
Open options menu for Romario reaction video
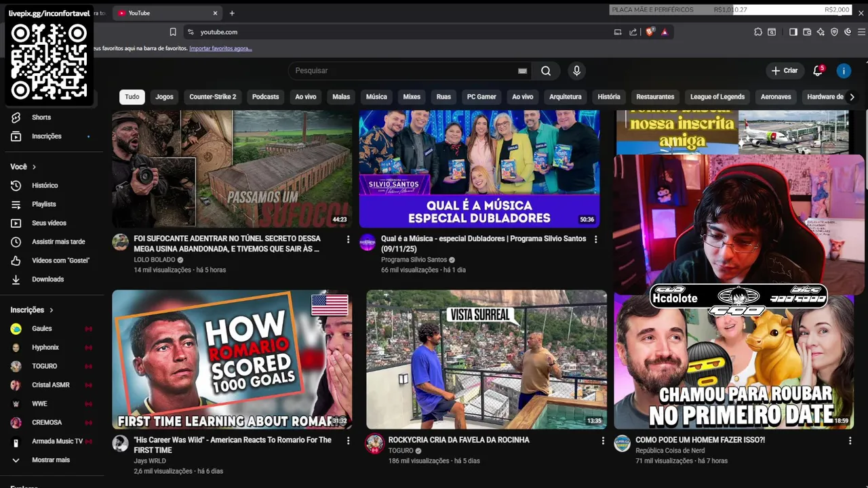pos(349,441)
